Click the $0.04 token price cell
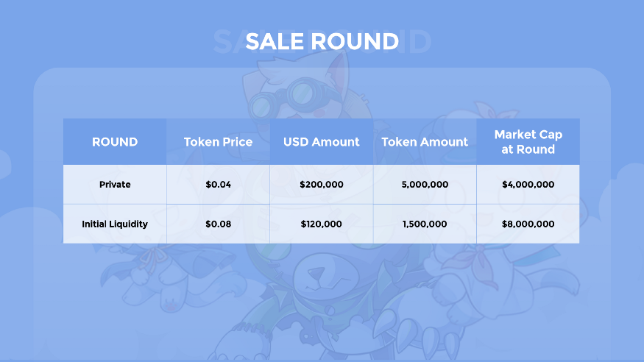Viewport: 644px width, 362px height. [x=218, y=184]
